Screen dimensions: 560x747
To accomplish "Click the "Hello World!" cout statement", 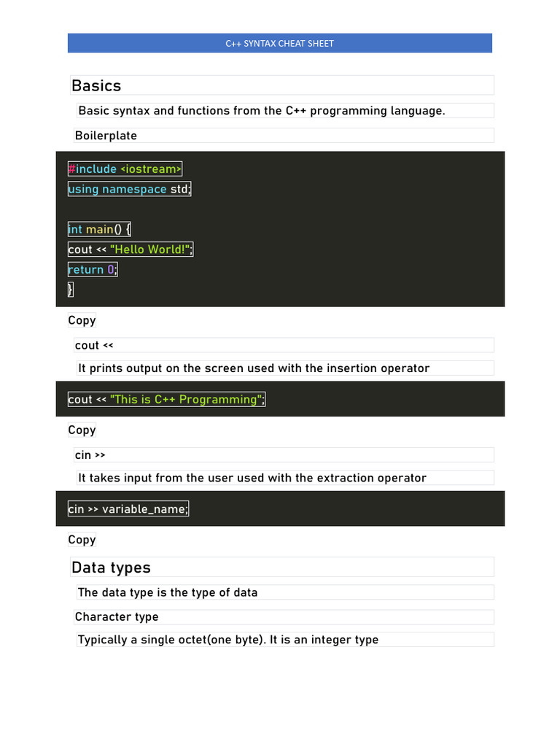I will 131,249.
